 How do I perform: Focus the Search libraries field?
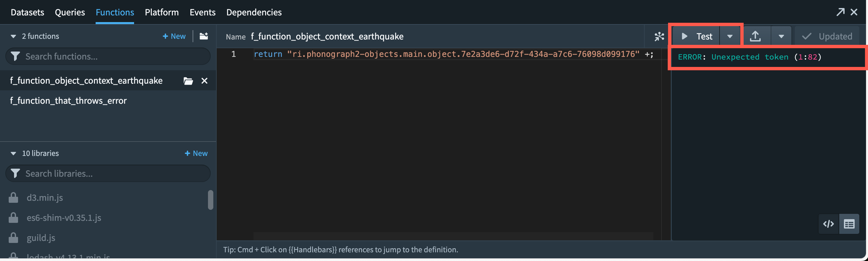108,174
